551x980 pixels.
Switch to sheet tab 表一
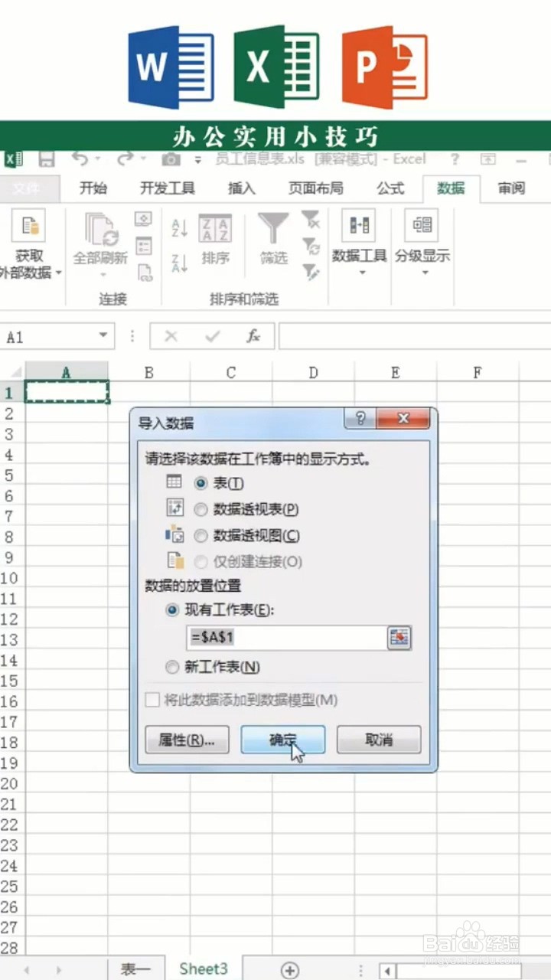[137, 969]
